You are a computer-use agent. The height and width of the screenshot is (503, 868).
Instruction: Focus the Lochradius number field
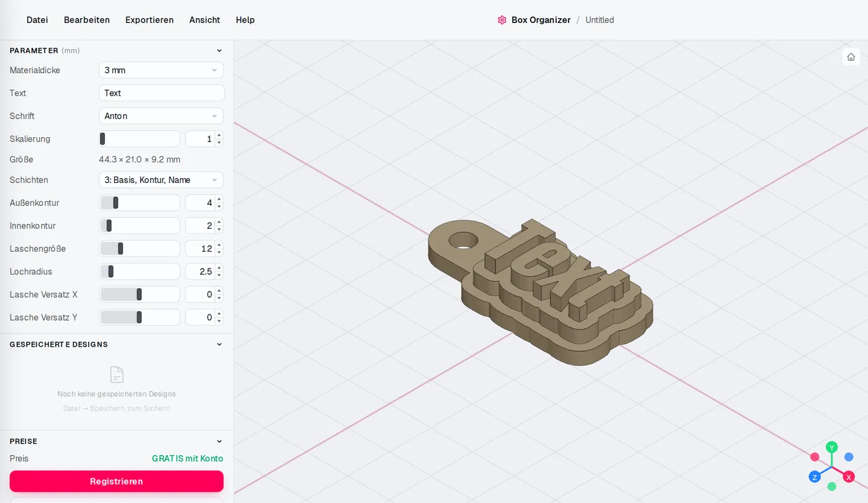click(x=200, y=272)
